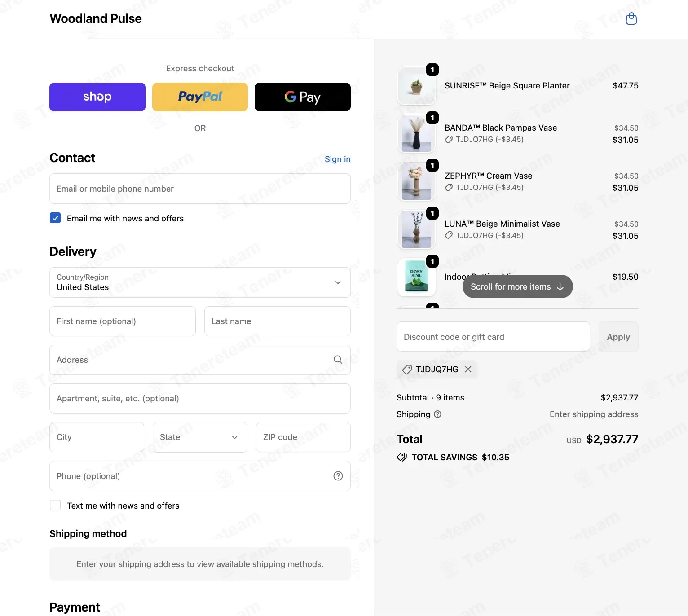The width and height of the screenshot is (688, 616).
Task: Click the Email or mobile phone number field
Action: click(200, 189)
